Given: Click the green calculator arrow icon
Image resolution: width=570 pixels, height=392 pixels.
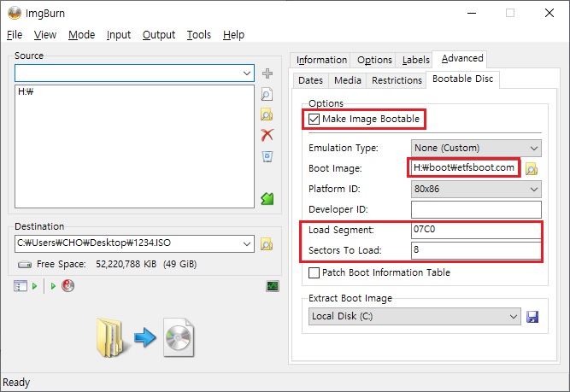Looking at the screenshot, I should (x=267, y=198).
